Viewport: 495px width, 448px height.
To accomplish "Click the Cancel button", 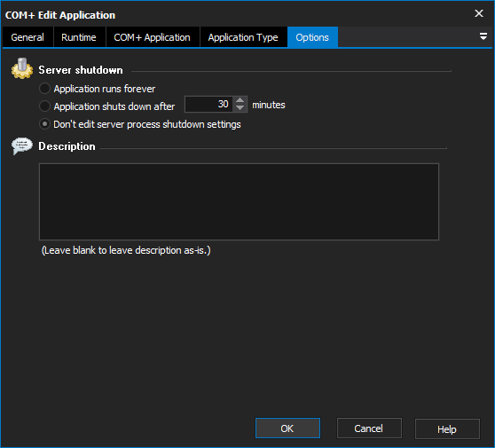I will tap(369, 428).
